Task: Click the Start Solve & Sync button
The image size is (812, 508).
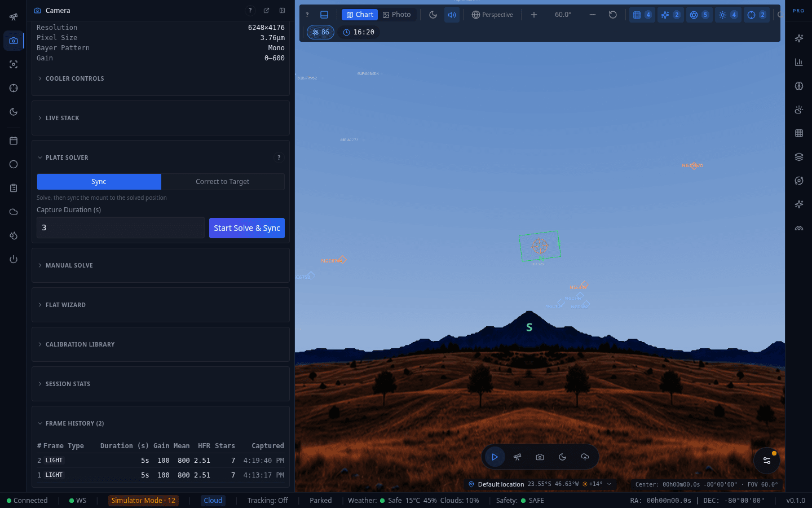Action: point(247,228)
